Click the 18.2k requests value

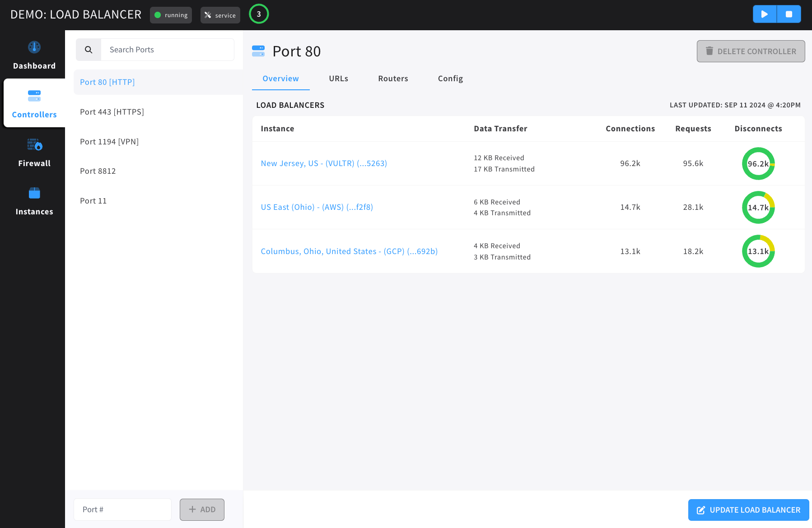click(x=693, y=251)
